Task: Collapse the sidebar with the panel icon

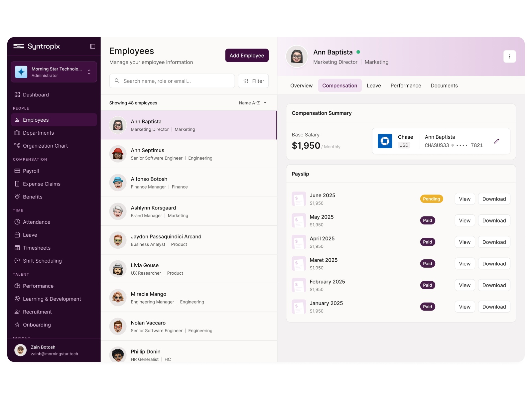Action: [93, 47]
